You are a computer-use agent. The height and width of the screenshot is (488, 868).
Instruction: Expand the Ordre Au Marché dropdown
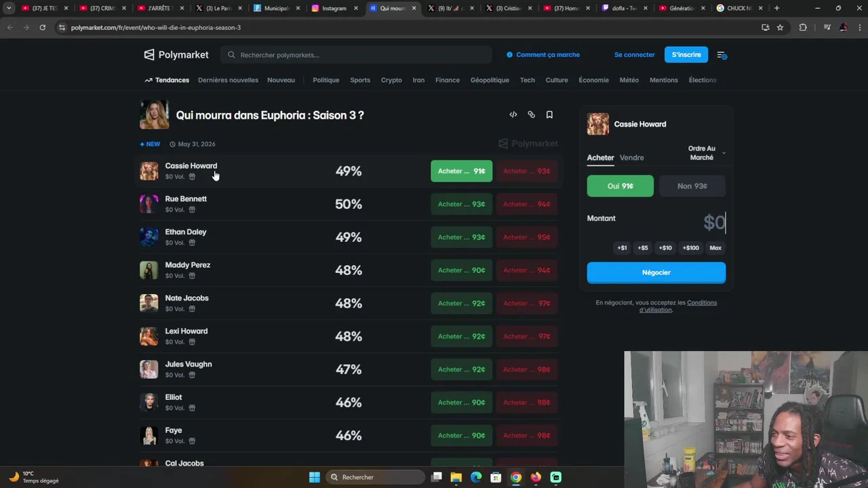tap(707, 152)
